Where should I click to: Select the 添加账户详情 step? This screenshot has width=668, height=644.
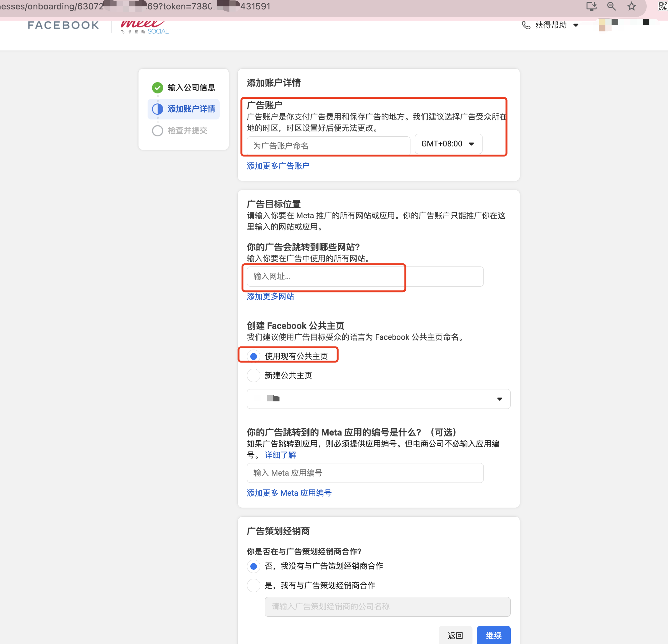184,109
